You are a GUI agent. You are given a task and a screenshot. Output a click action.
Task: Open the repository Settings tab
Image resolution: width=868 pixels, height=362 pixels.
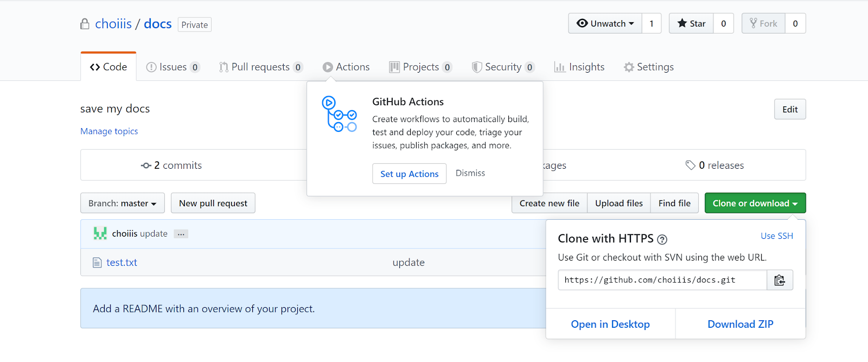(649, 67)
